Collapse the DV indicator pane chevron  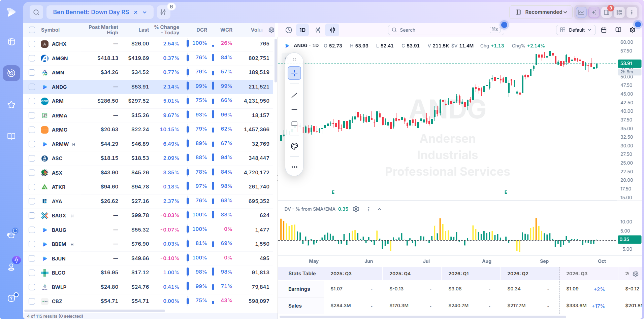click(x=379, y=209)
